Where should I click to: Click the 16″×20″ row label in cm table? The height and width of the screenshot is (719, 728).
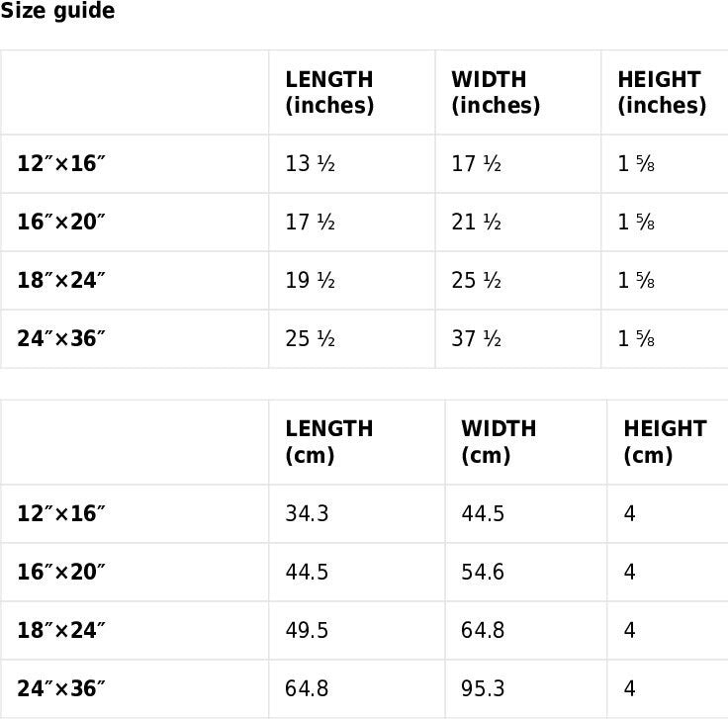point(61,573)
